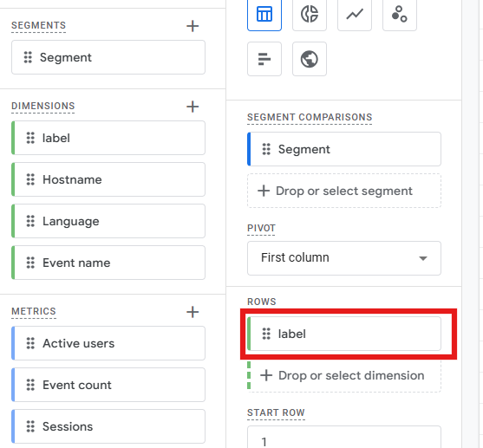Select the Event count metric
The width and height of the screenshot is (483, 448).
pos(108,385)
